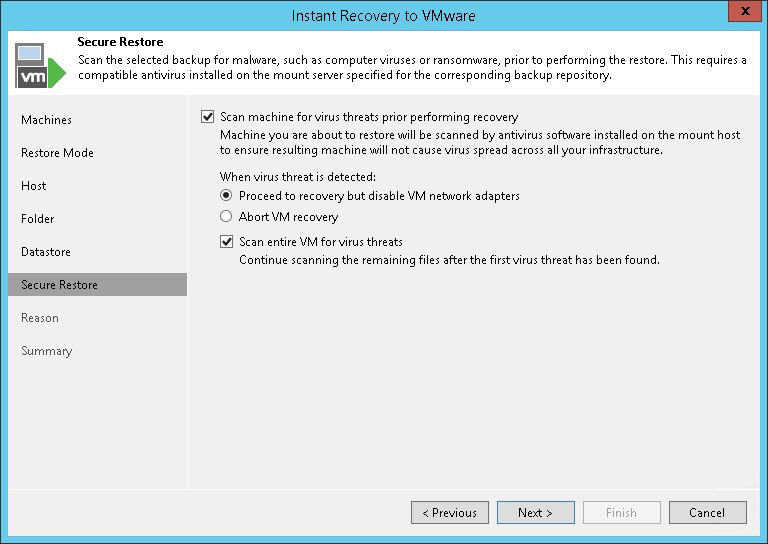Viewport: 768px width, 544px height.
Task: Close the Instant Recovery to VMware dialog
Action: click(x=743, y=15)
